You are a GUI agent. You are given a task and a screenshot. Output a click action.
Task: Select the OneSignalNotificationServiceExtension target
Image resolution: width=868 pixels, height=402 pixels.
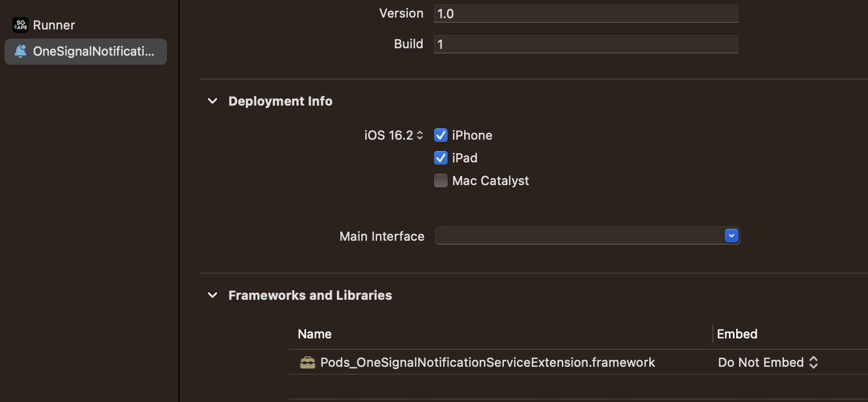85,52
